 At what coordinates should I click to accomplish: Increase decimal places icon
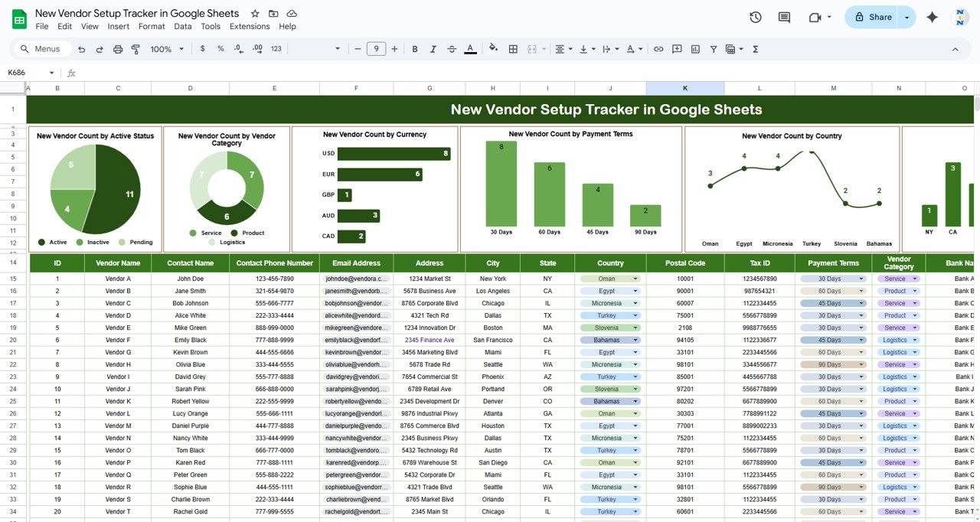[x=257, y=49]
